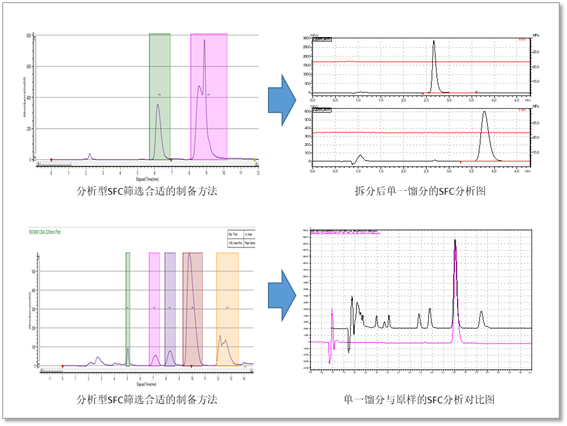This screenshot has height=426, width=567.
Task: Select narrow green band in five-fraction chromatogram
Action: click(128, 309)
